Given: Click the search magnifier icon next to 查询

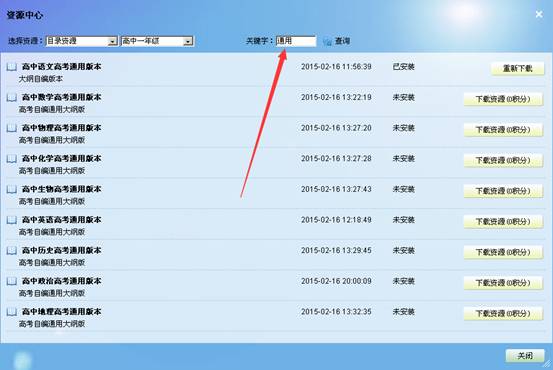Looking at the screenshot, I should coord(327,41).
